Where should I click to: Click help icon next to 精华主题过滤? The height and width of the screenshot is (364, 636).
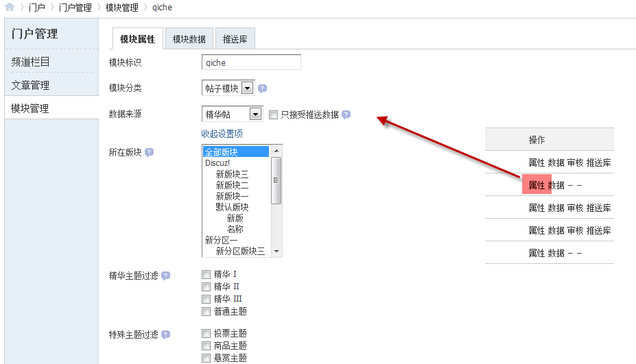click(165, 276)
